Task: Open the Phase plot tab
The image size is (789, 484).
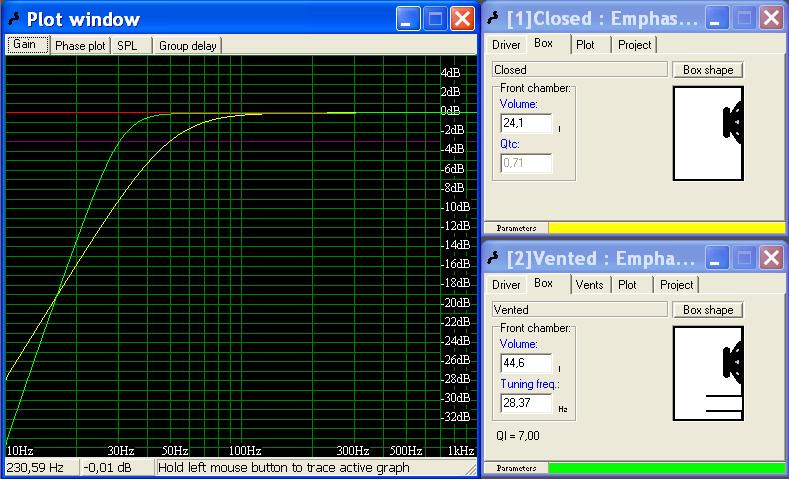Action: (x=80, y=46)
